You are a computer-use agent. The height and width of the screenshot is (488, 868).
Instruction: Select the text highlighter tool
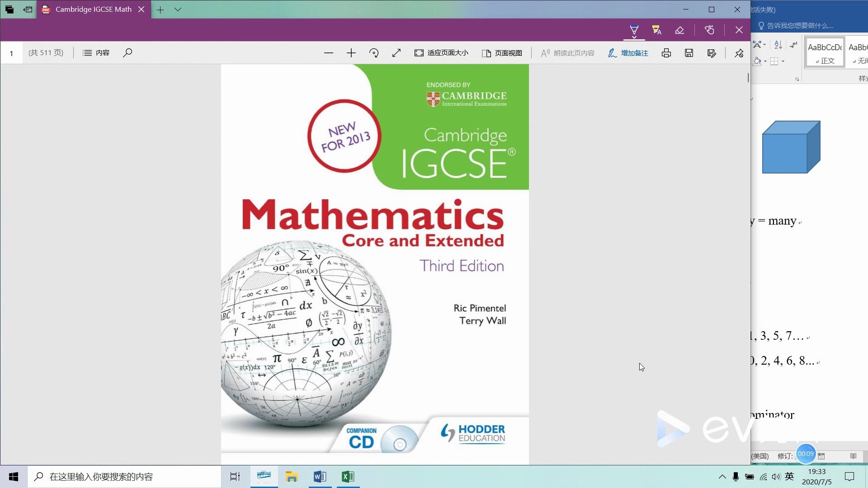pos(657,30)
